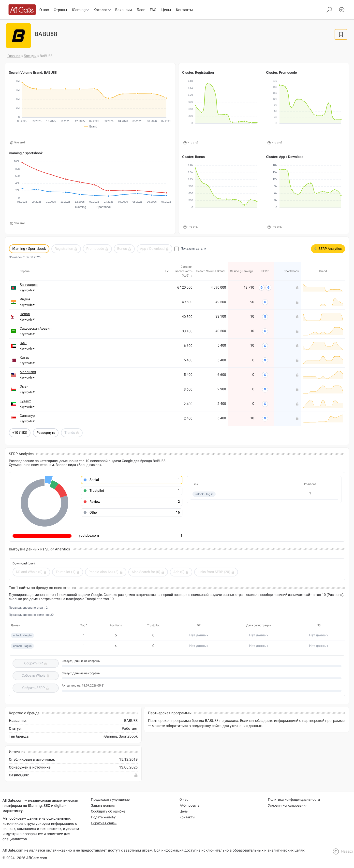Click the question icon under iGaming / Sportsbook chart
This screenshot has width=354, height=868.
tap(12, 224)
